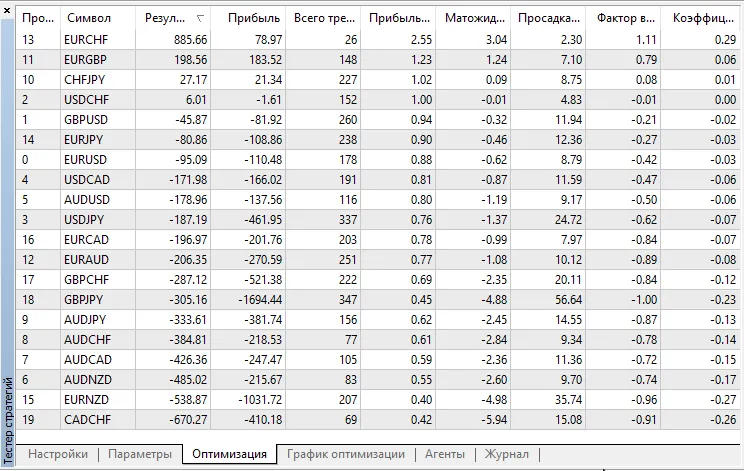The height and width of the screenshot is (471, 744).
Task: Sort results by the Просадка... column
Action: click(548, 18)
